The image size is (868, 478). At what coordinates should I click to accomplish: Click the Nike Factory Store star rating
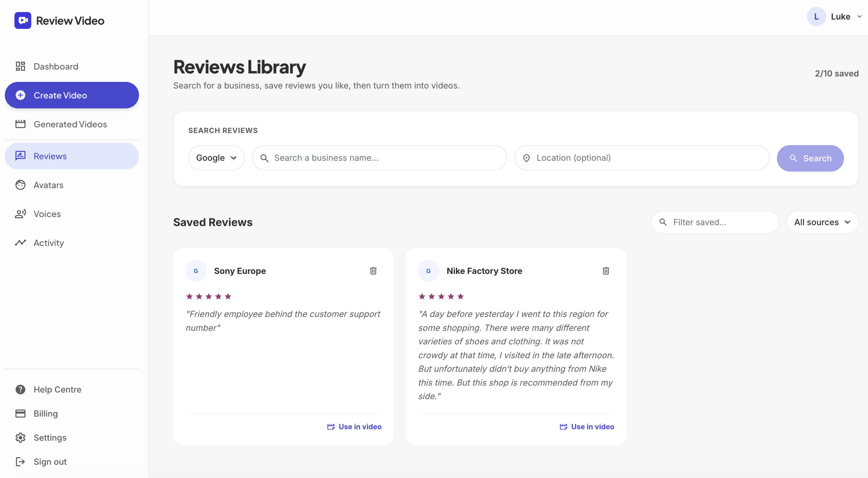pyautogui.click(x=441, y=296)
